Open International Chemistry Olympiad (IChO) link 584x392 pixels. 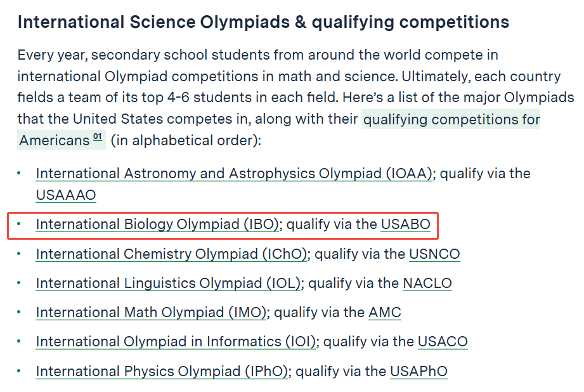click(x=171, y=254)
